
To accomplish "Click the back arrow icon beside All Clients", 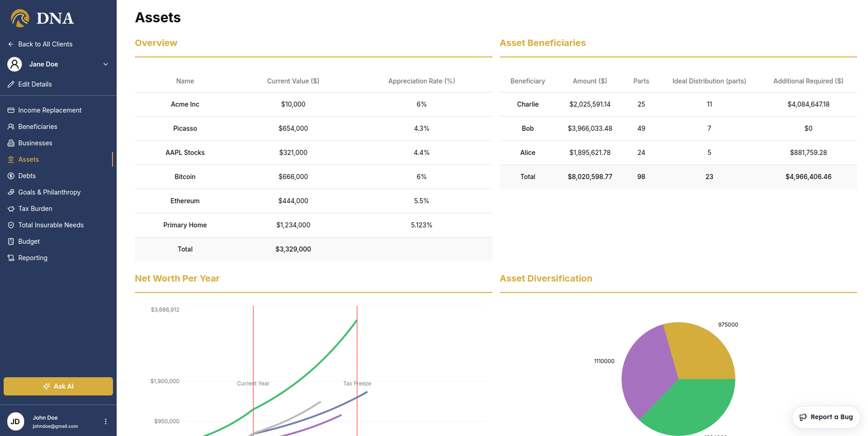I will point(11,44).
